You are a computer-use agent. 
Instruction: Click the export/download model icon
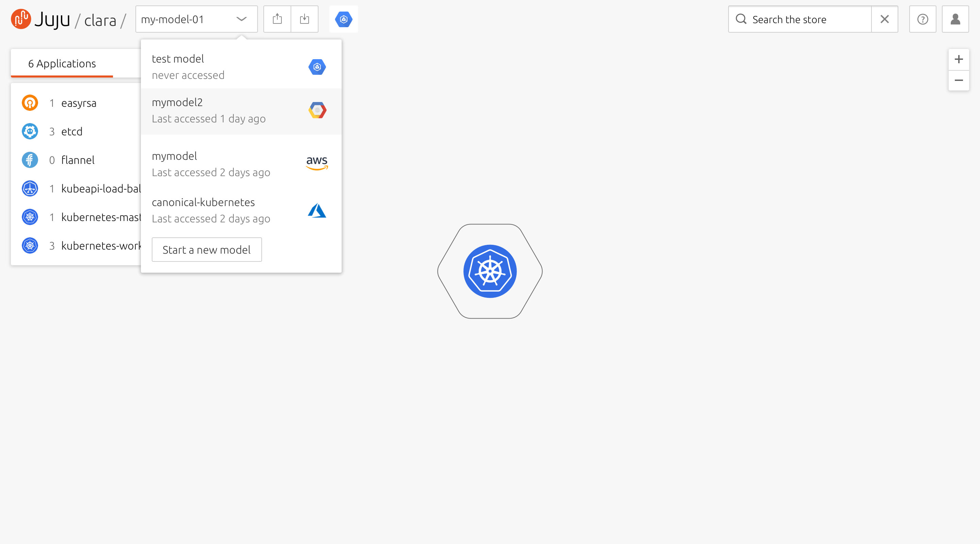(x=304, y=19)
